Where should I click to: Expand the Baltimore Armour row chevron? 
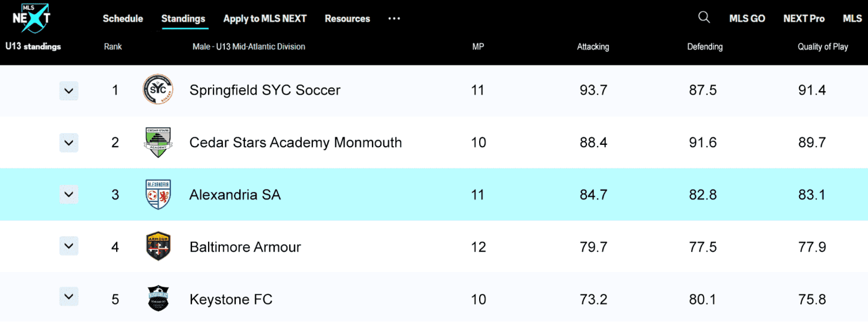[x=69, y=246]
